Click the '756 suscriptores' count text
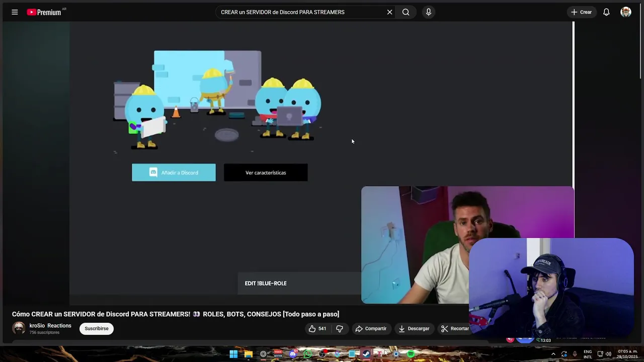 44,332
